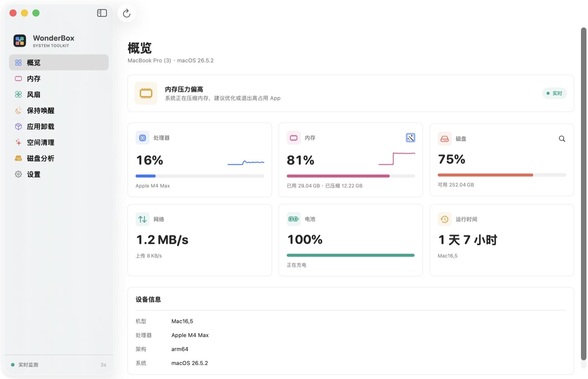This screenshot has height=379, width=588.
Task: Select 保持唤醒 in the sidebar
Action: (59, 110)
